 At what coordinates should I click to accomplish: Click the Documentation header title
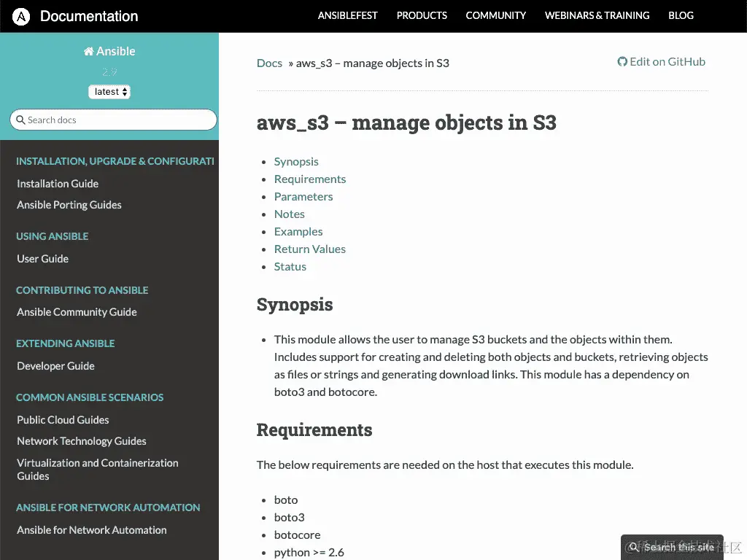click(x=89, y=16)
